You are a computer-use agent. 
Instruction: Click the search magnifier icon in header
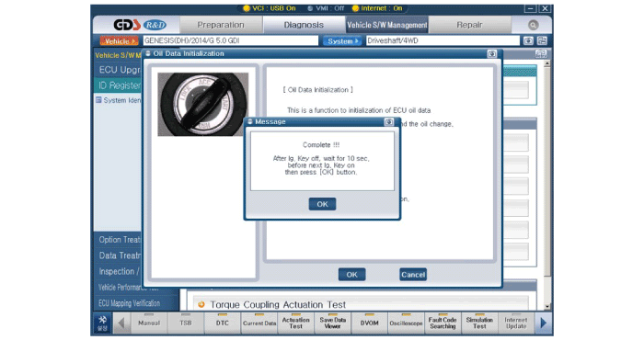(533, 25)
